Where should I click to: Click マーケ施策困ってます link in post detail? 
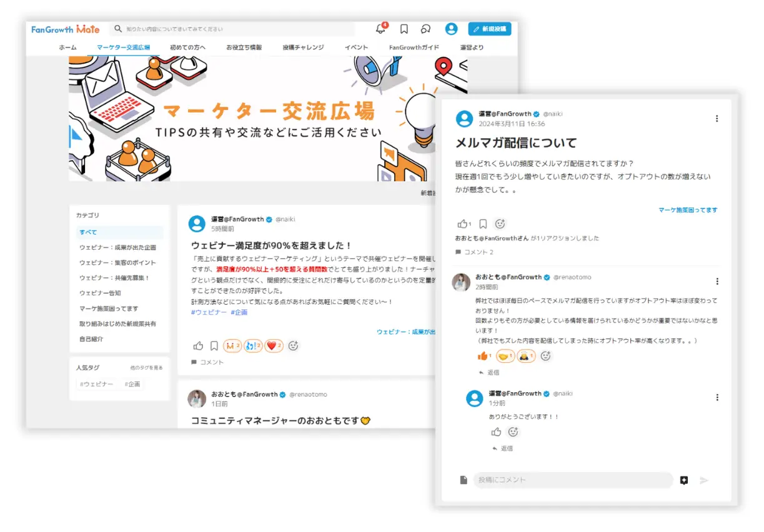click(688, 210)
